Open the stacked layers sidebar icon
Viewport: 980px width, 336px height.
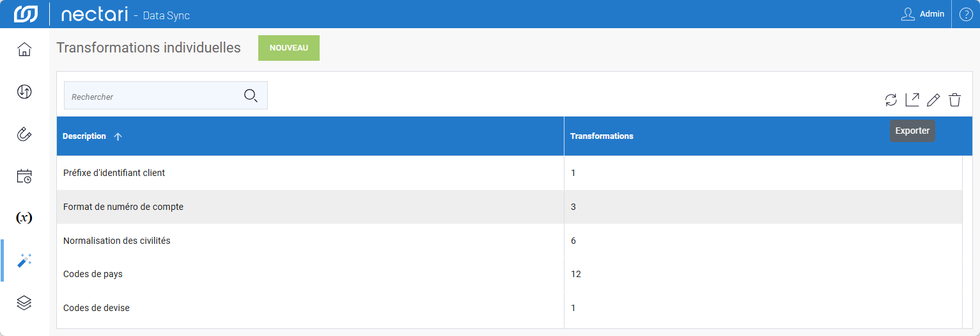[x=24, y=303]
